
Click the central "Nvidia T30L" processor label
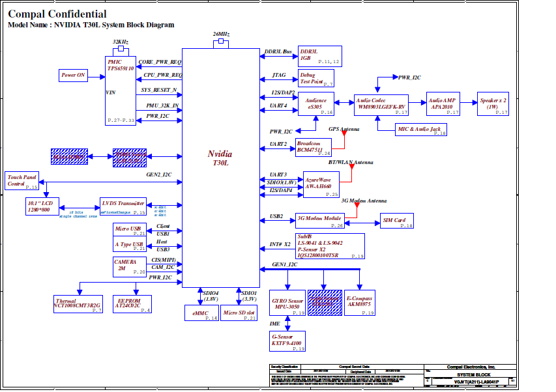tap(220, 158)
